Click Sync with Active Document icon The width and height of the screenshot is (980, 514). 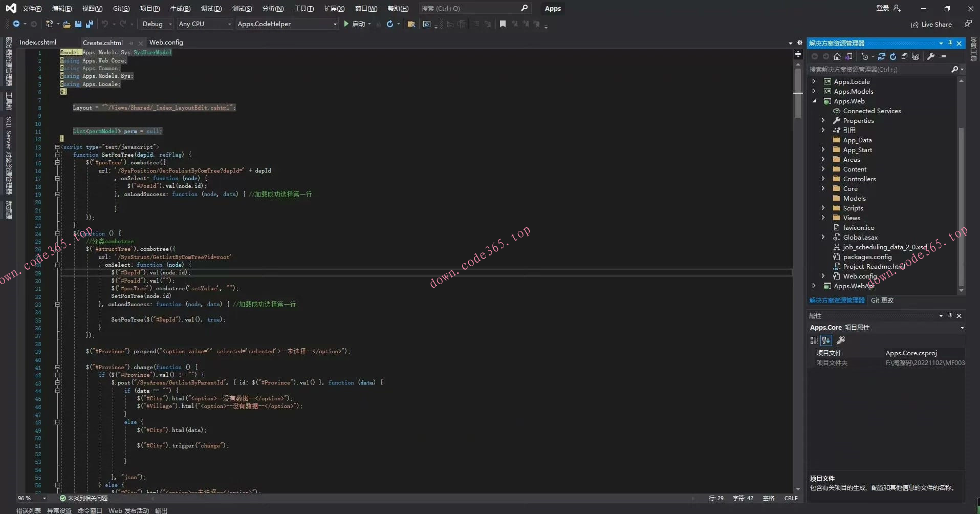(x=881, y=56)
